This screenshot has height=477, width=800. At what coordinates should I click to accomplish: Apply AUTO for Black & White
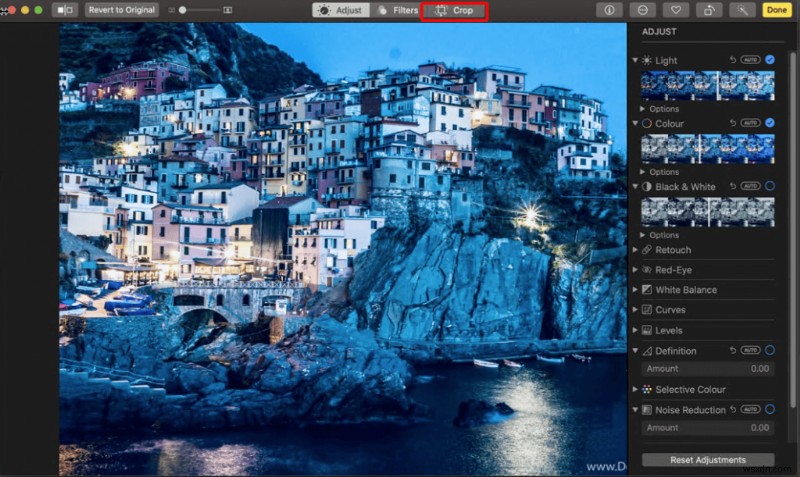[751, 186]
